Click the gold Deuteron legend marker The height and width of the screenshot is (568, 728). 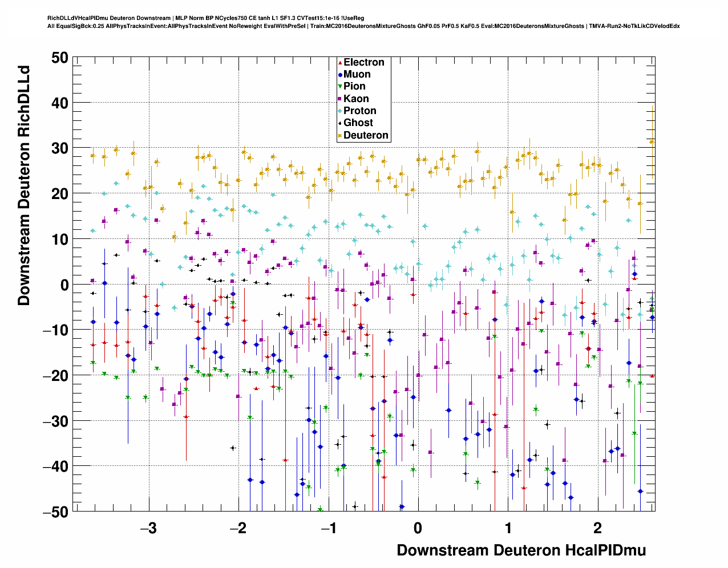pos(340,136)
